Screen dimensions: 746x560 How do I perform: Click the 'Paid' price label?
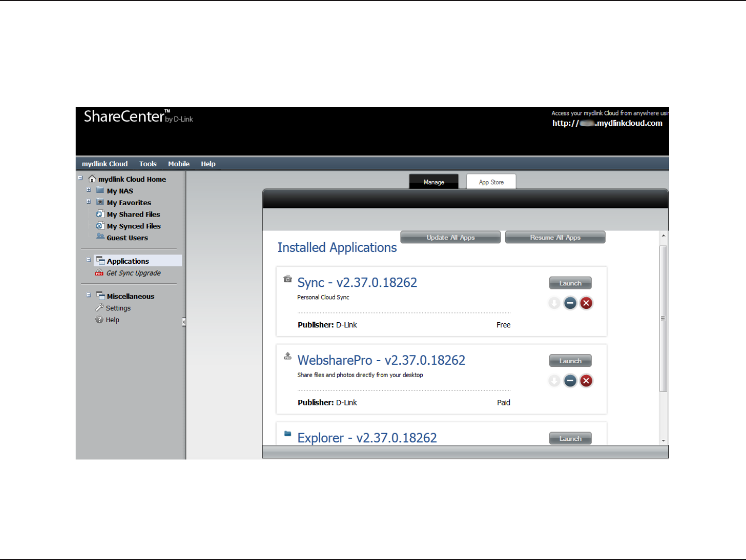(x=504, y=403)
